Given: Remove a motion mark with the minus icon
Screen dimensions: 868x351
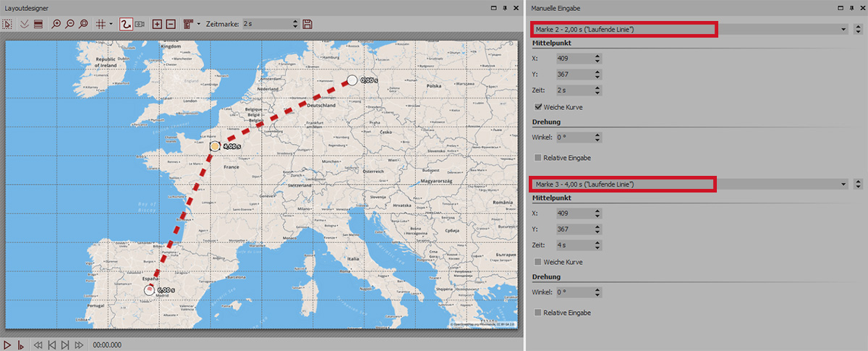Looking at the screenshot, I should tap(171, 24).
